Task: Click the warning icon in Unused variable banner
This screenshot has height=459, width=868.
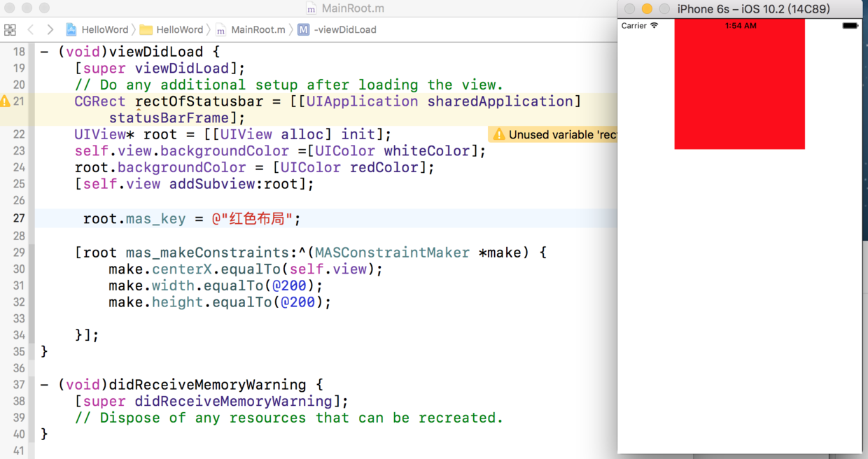Action: point(499,134)
